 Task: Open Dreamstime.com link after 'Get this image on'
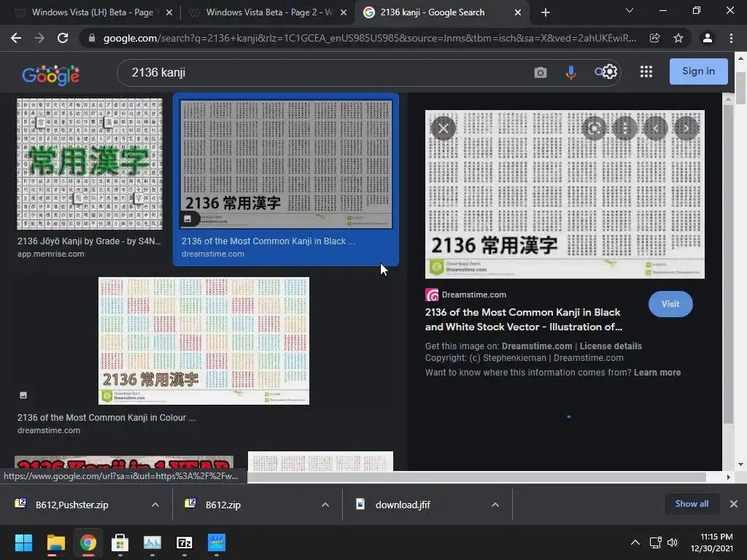tap(536, 346)
